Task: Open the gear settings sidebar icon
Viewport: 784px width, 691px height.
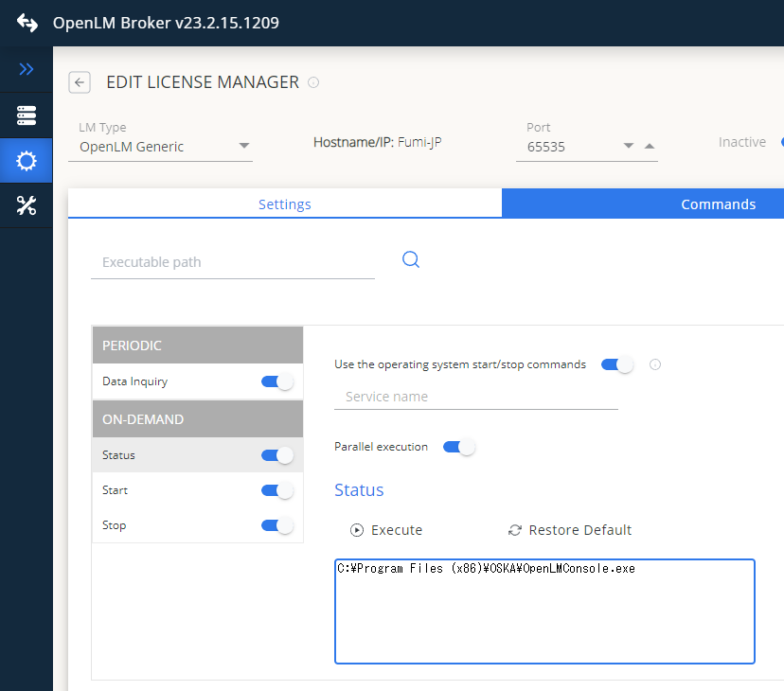Action: coord(27,162)
